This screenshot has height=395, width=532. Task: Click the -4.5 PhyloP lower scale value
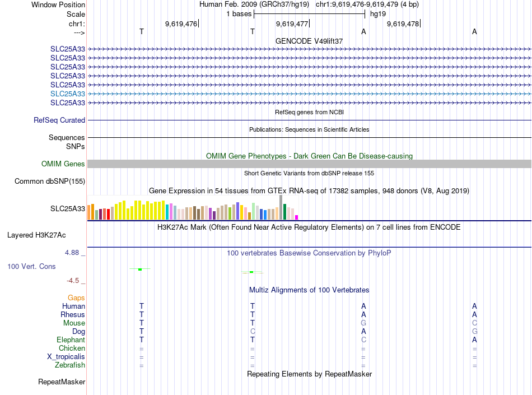pos(73,281)
